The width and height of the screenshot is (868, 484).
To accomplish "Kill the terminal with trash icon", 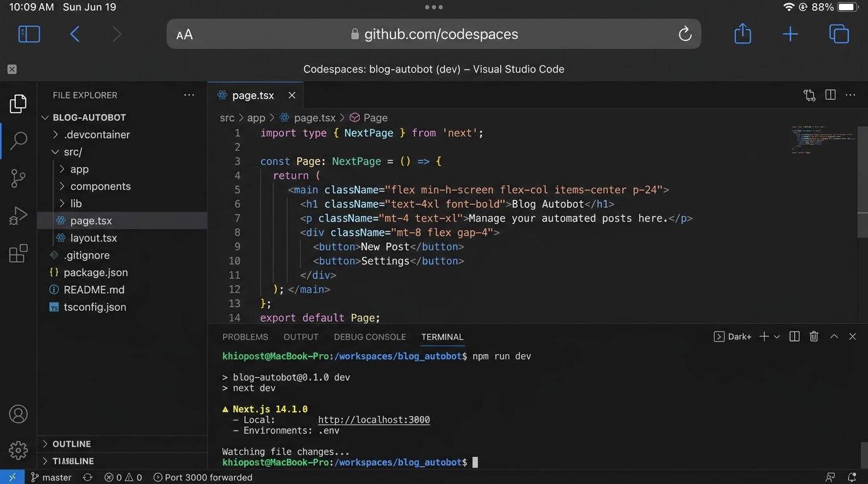I will point(813,336).
